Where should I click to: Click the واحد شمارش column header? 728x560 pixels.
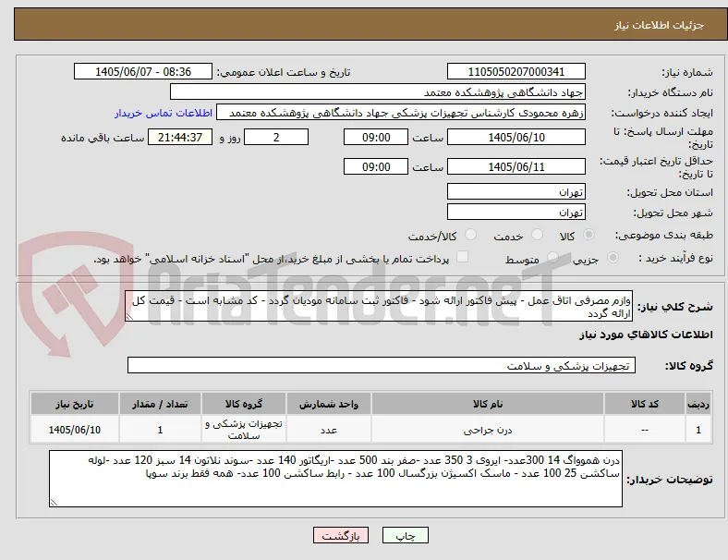(328, 404)
